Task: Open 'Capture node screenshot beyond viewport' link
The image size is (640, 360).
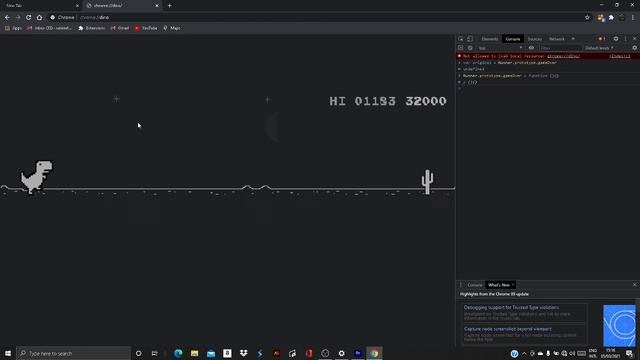Action: (508, 329)
